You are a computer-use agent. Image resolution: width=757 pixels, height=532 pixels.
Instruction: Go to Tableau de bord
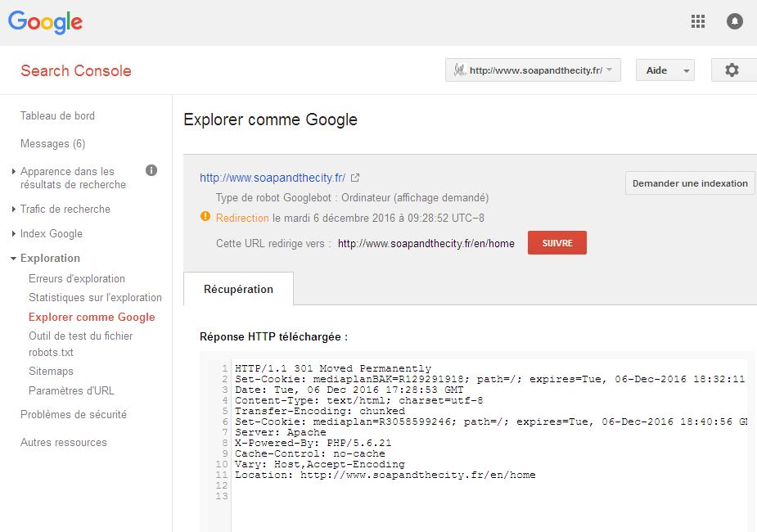pos(57,116)
